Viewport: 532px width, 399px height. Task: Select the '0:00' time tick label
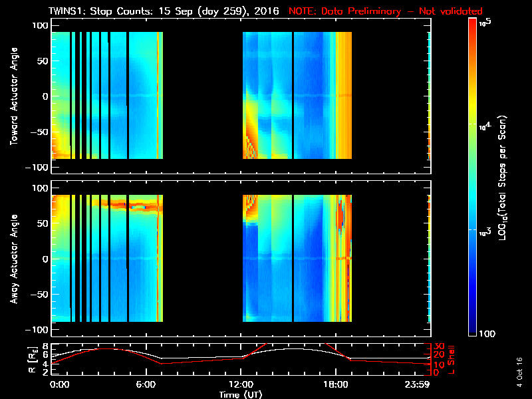[59, 385]
